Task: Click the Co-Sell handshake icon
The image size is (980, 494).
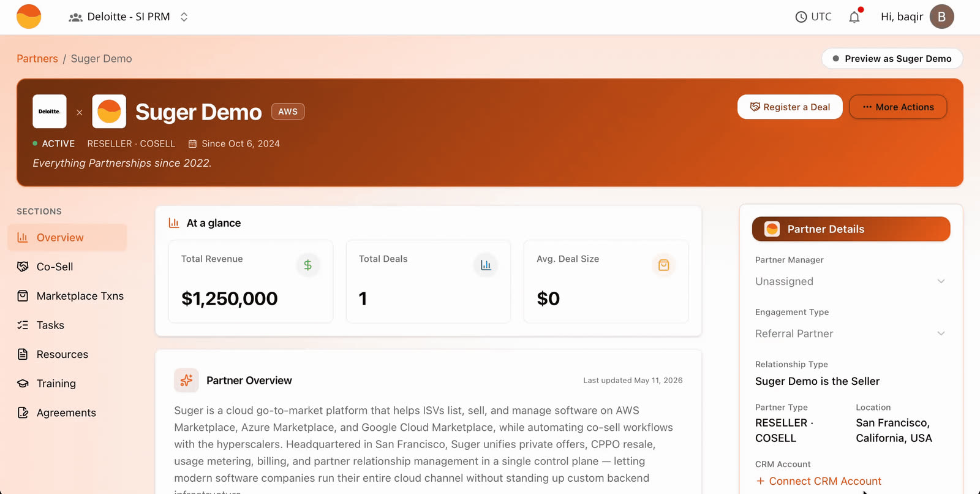Action: coord(23,267)
